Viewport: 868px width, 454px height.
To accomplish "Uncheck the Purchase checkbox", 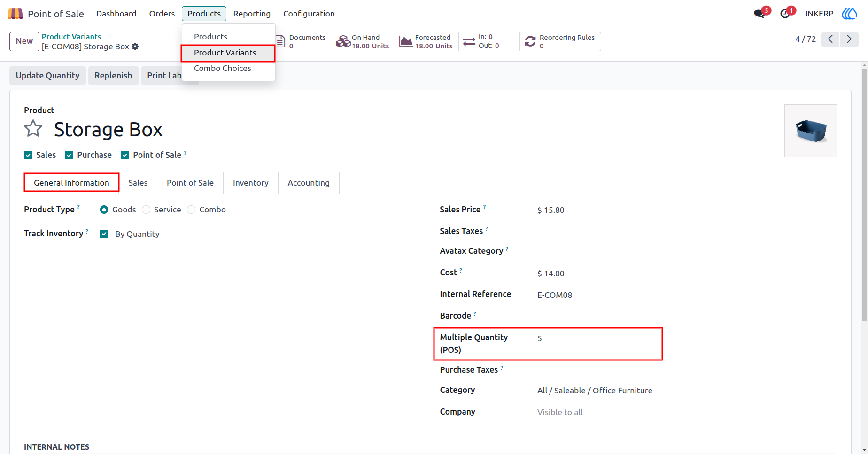I will 69,155.
